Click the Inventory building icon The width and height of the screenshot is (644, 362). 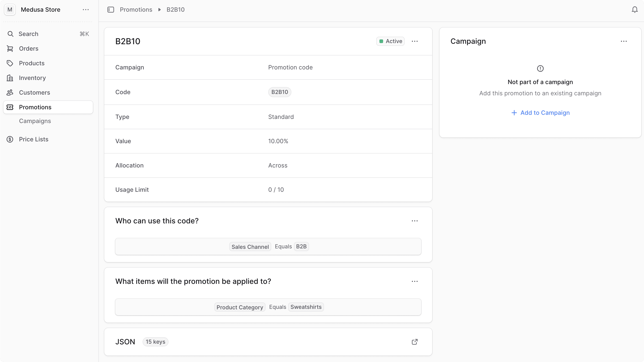[10, 78]
